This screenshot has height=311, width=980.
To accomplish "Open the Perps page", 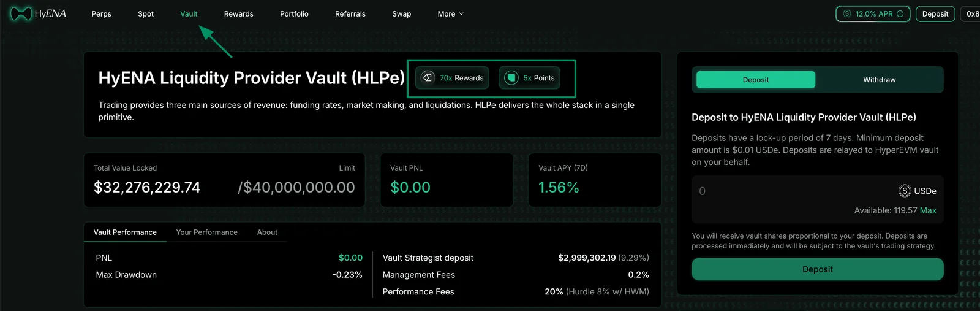I will point(102,14).
